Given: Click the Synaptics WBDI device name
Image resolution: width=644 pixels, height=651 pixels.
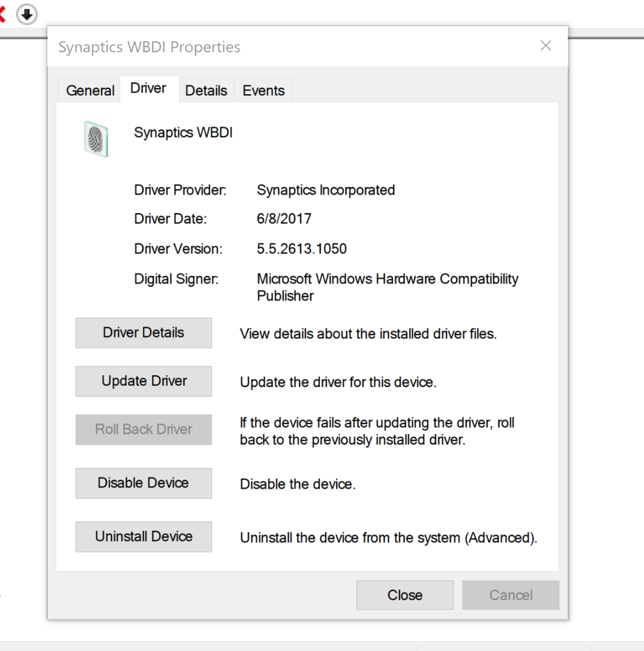Looking at the screenshot, I should coord(183,132).
